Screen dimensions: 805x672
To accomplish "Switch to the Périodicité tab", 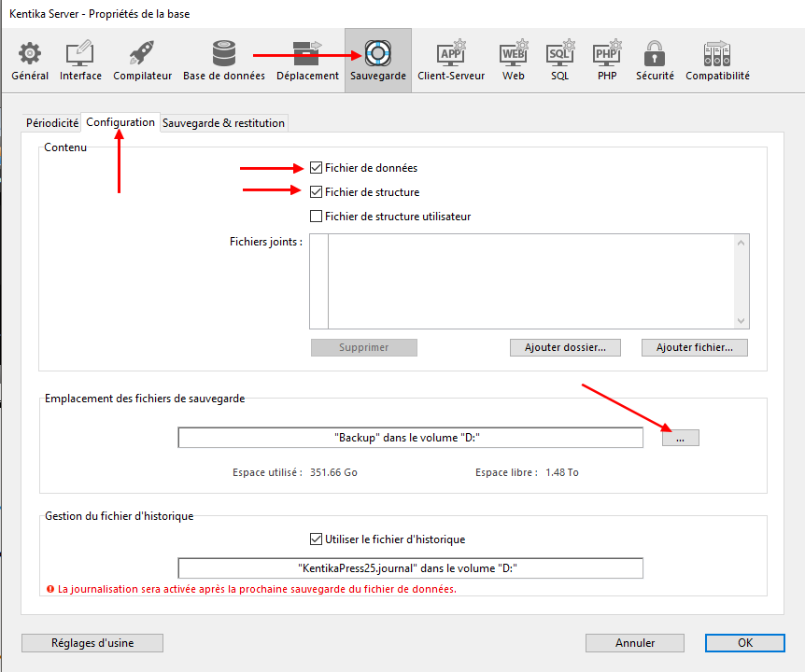I will point(52,123).
